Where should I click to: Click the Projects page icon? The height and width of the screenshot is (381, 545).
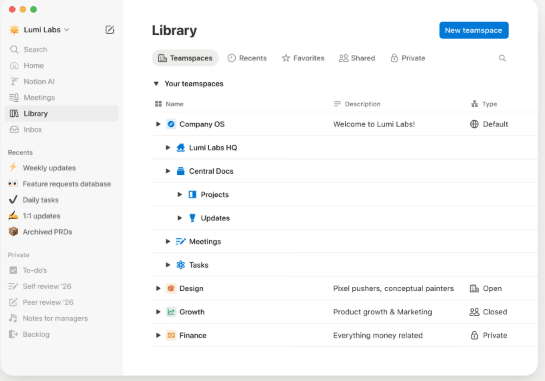(x=192, y=195)
